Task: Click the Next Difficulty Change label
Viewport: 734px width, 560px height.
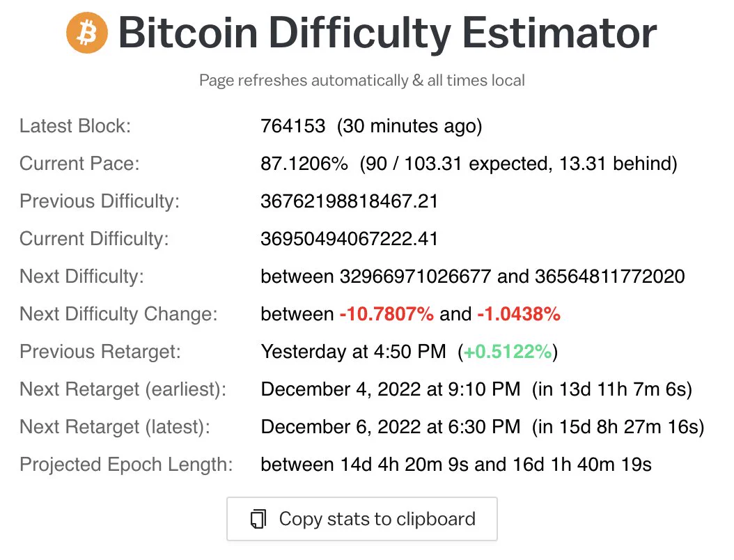Action: [118, 314]
